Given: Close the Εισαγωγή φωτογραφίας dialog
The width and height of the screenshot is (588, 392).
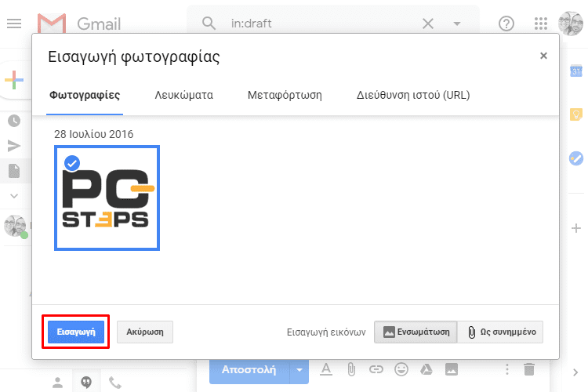Looking at the screenshot, I should tap(543, 56).
